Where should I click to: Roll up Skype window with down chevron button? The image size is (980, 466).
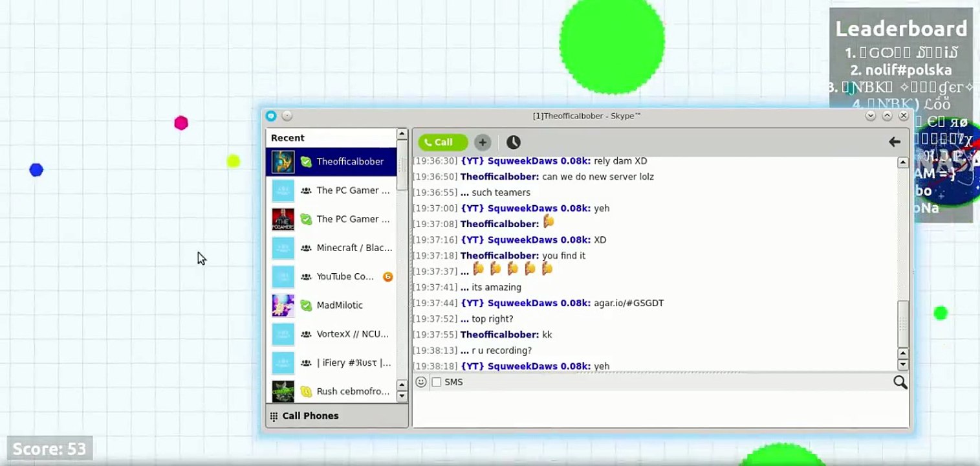(871, 116)
